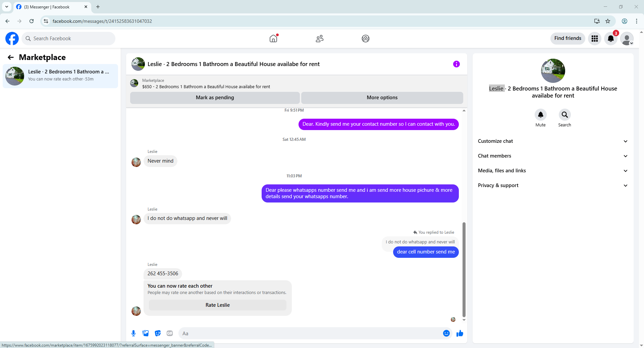Choose a sticker icon
The height and width of the screenshot is (348, 644).
(158, 333)
